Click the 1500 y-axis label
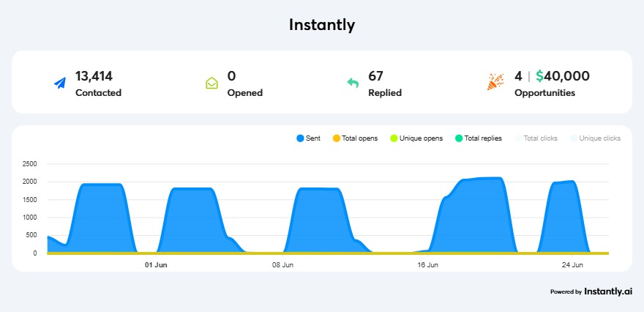 (29, 200)
